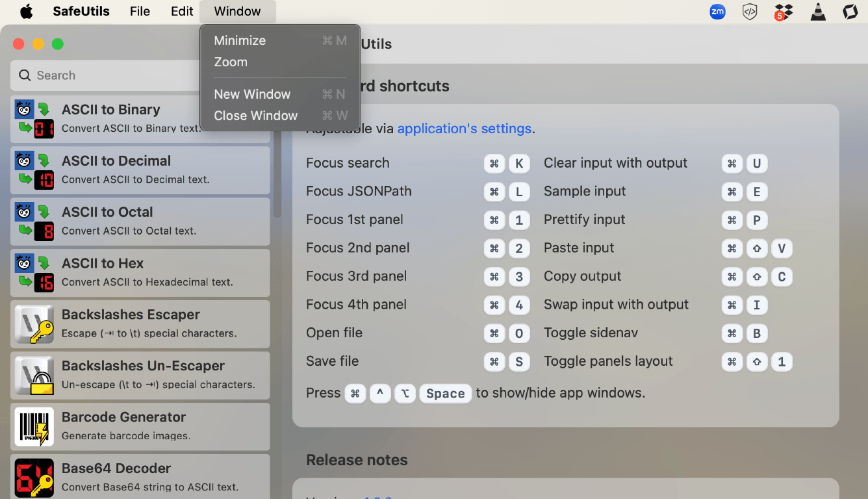868x499 pixels.
Task: Click the search magnifier icon
Action: pyautogui.click(x=25, y=75)
